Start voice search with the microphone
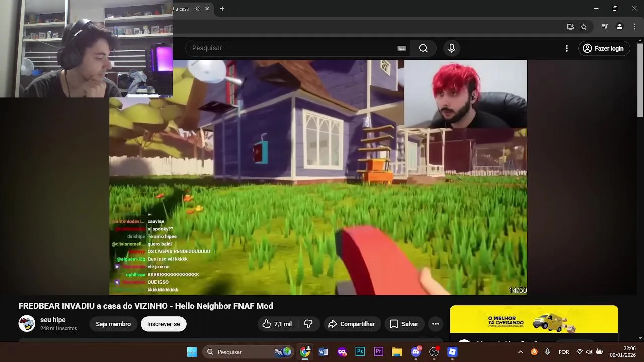Screen dimensions: 644x362 [452, 48]
